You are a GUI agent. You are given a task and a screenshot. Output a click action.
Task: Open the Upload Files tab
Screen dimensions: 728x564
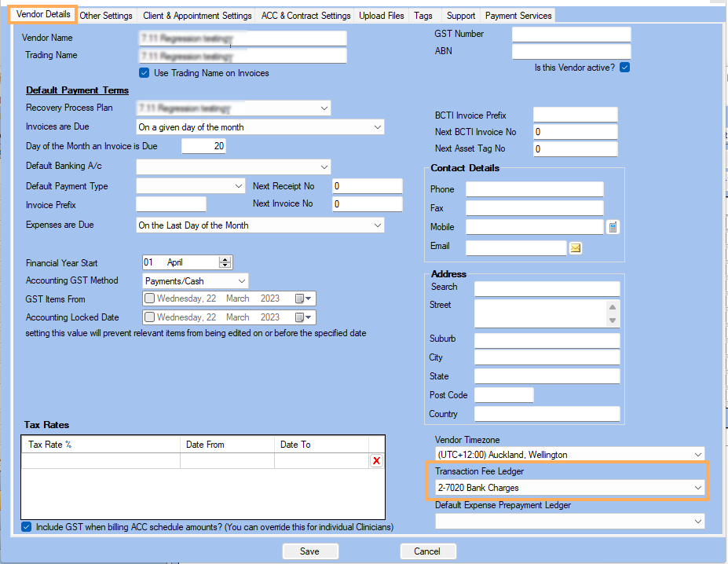tap(382, 16)
